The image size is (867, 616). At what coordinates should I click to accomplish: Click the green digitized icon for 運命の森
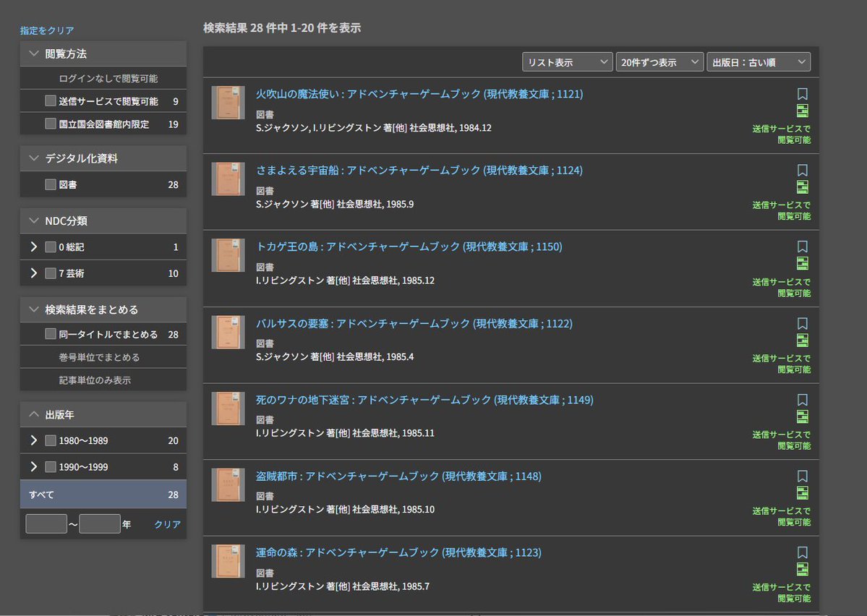click(802, 569)
